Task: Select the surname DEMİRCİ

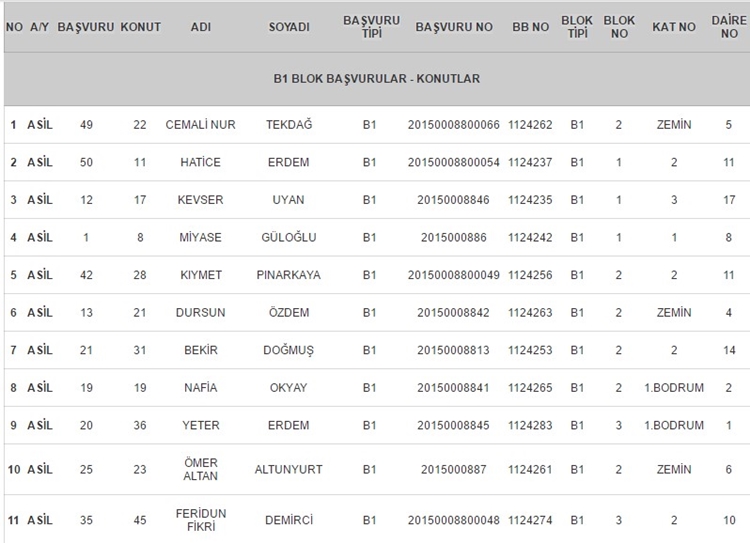Action: (288, 520)
